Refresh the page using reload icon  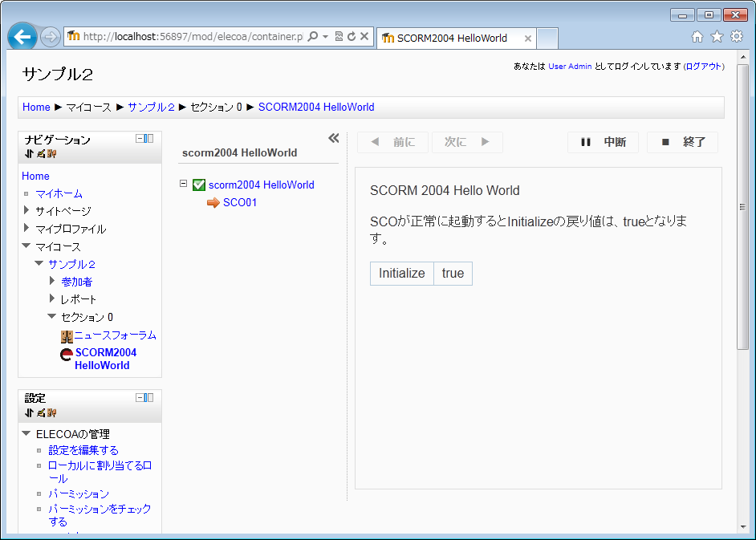point(352,37)
